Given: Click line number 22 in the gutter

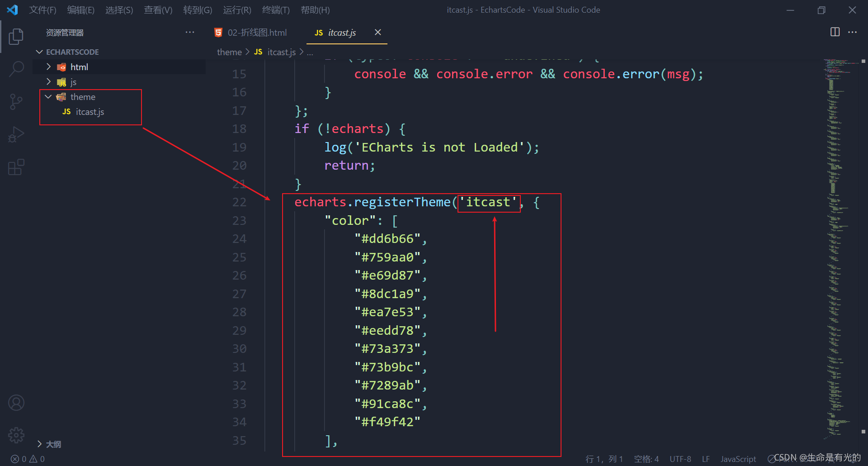Looking at the screenshot, I should click(239, 202).
